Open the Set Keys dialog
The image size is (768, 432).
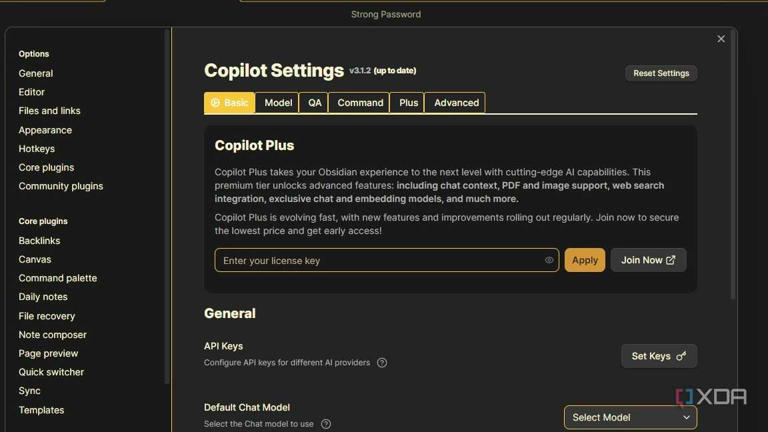tap(658, 356)
